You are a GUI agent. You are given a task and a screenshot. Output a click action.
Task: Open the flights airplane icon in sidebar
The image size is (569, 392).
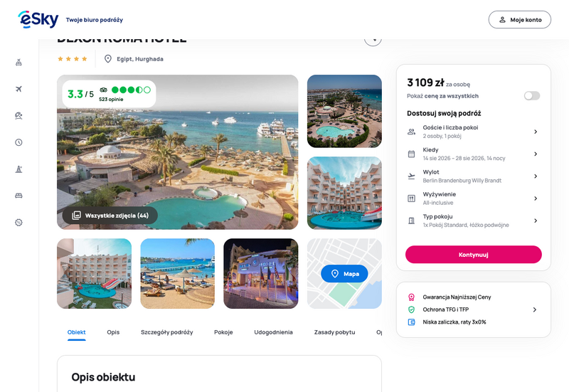(19, 89)
